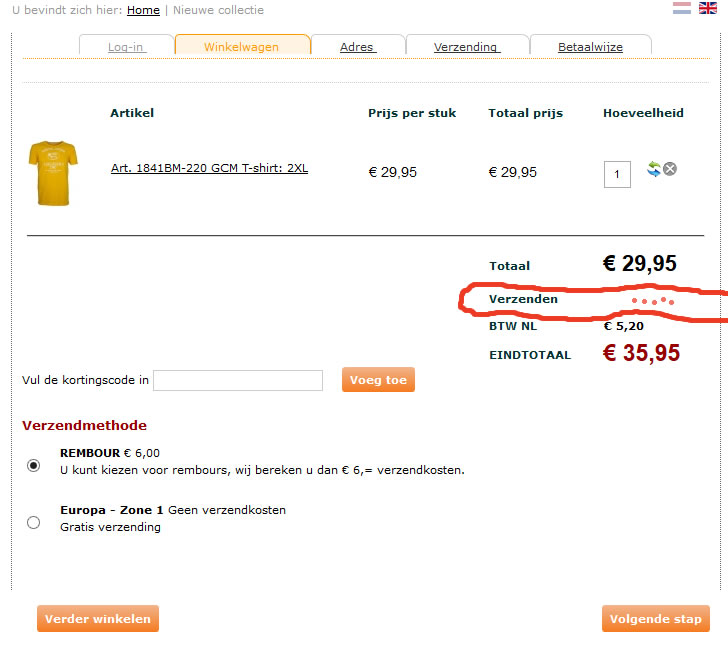
Task: Go to the Adres tab
Action: coord(357,47)
